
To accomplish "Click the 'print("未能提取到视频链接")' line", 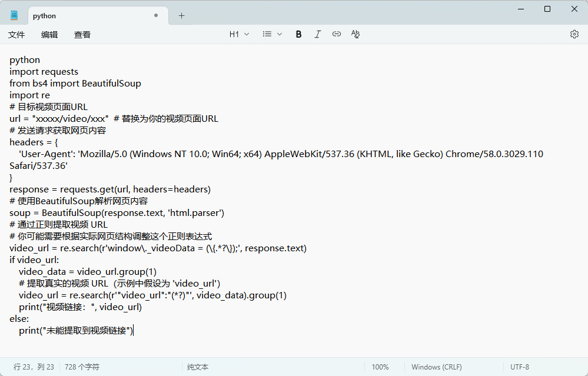I will tap(76, 331).
